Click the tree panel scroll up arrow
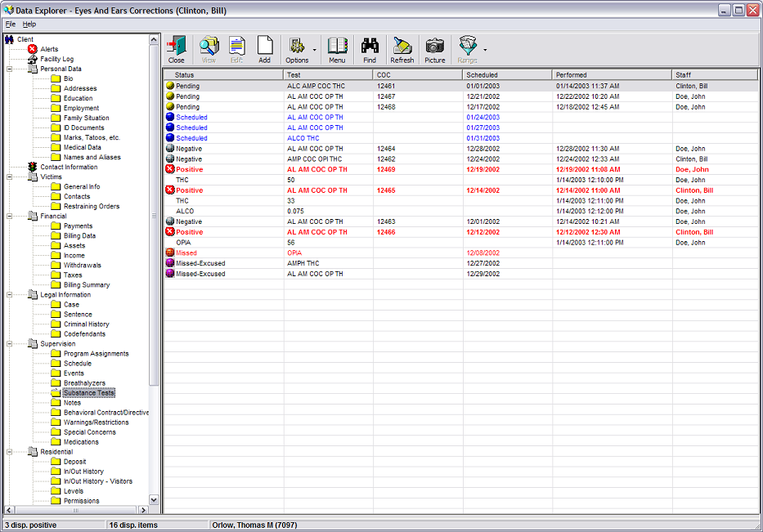The width and height of the screenshot is (763, 532). coord(154,39)
